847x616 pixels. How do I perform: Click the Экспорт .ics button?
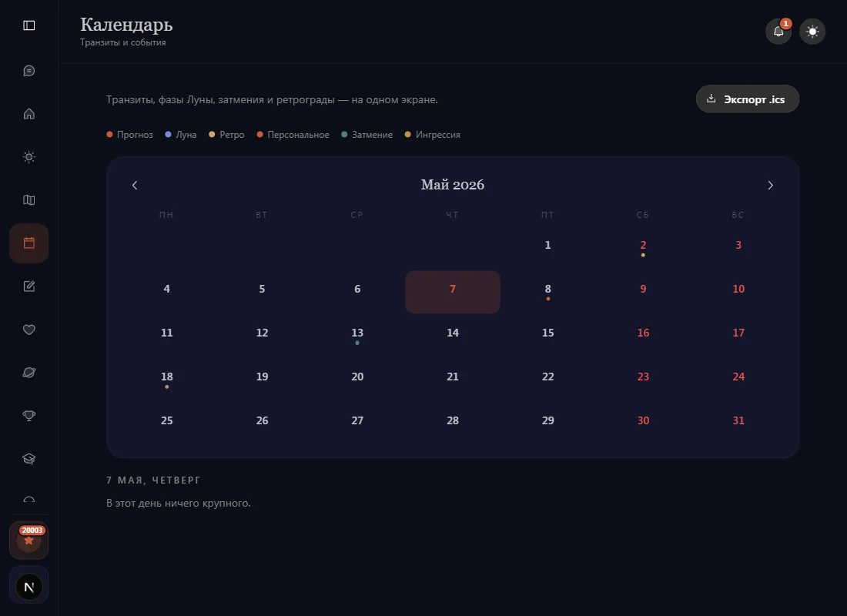tap(748, 99)
